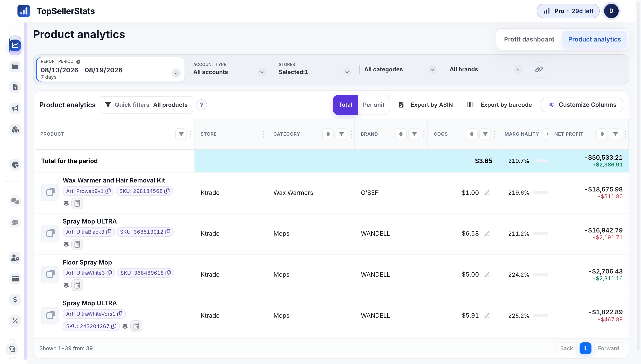
Task: Filter the Net Profit column
Action: click(x=615, y=134)
